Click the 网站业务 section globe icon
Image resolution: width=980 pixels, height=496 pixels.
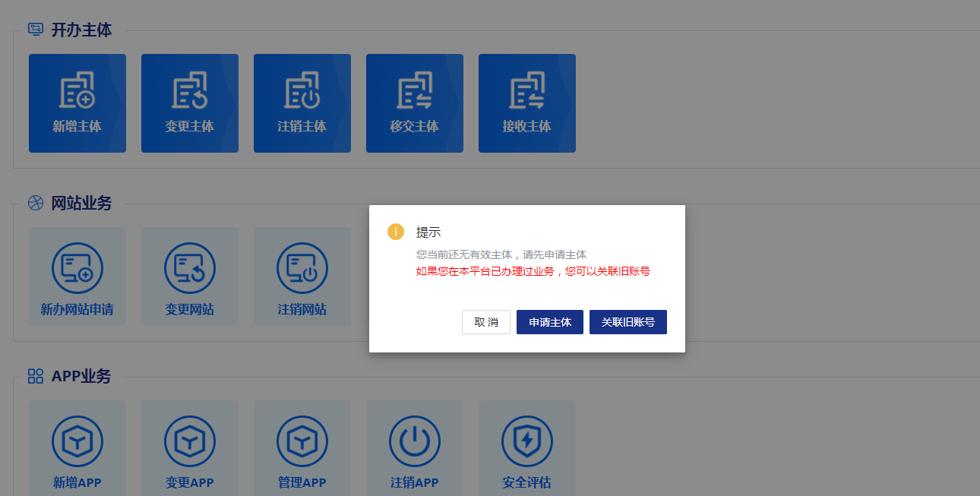36,203
